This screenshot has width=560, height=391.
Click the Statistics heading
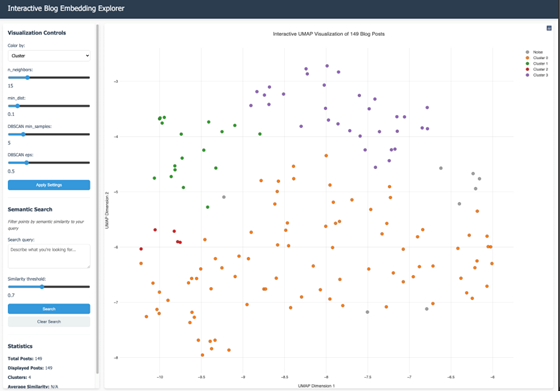20,346
